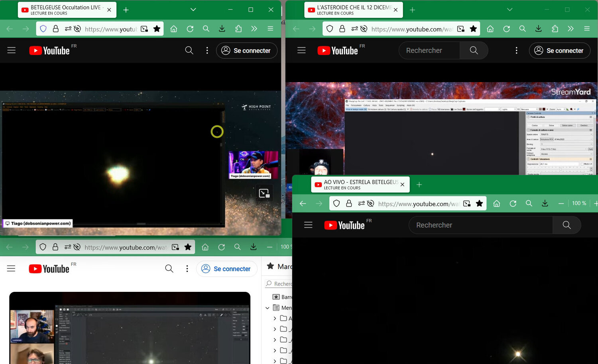List all tabs in the L'Asteroide window
Screen dimensions: 598x364
tap(509, 10)
